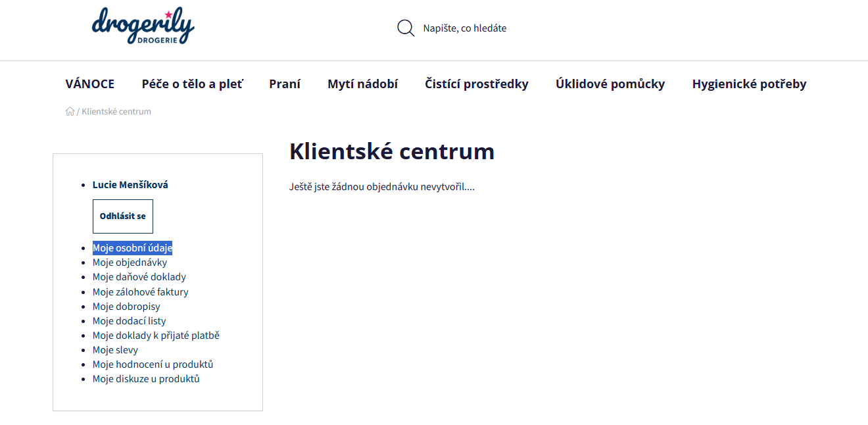Open the Péče o tělo a pleť category
This screenshot has width=868, height=425.
[x=192, y=84]
